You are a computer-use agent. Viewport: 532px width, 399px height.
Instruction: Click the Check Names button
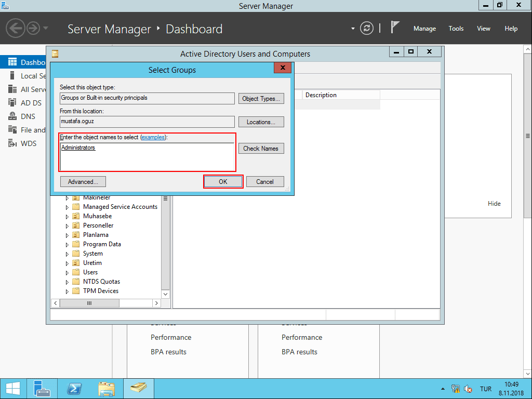tap(261, 149)
